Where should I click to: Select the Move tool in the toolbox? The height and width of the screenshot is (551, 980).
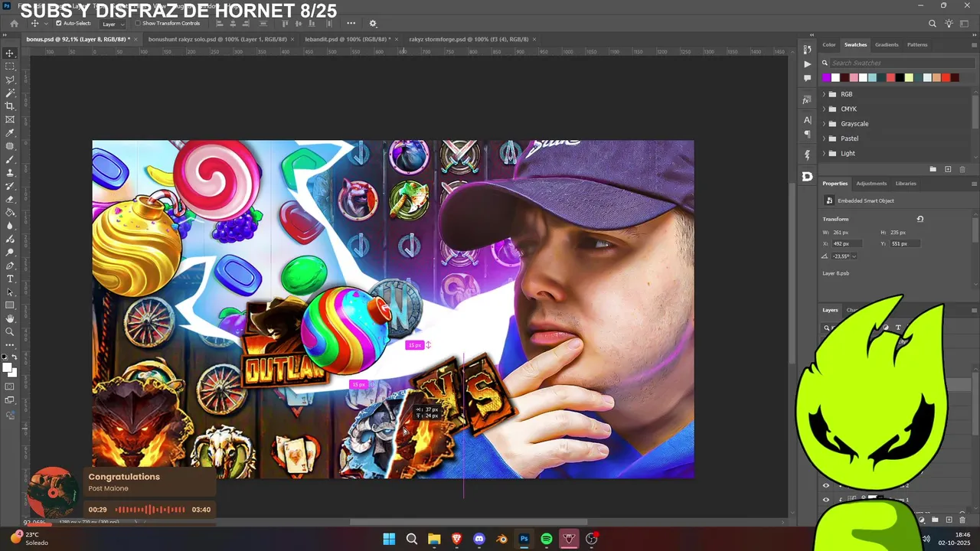pos(10,53)
